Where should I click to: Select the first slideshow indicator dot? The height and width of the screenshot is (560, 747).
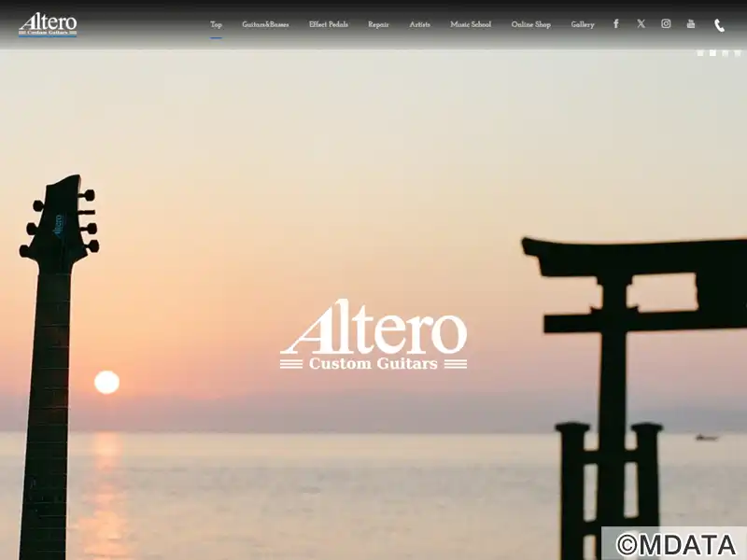tap(700, 53)
